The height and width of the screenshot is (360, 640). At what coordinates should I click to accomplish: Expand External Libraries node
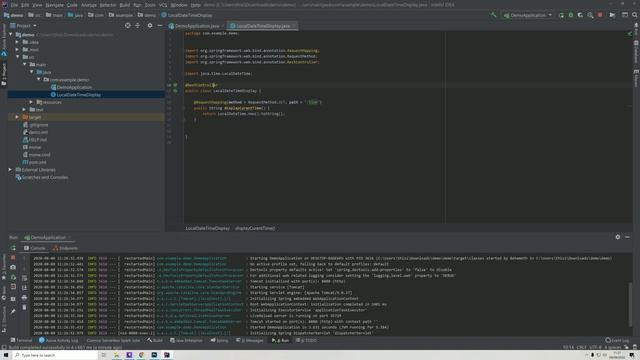(10, 170)
